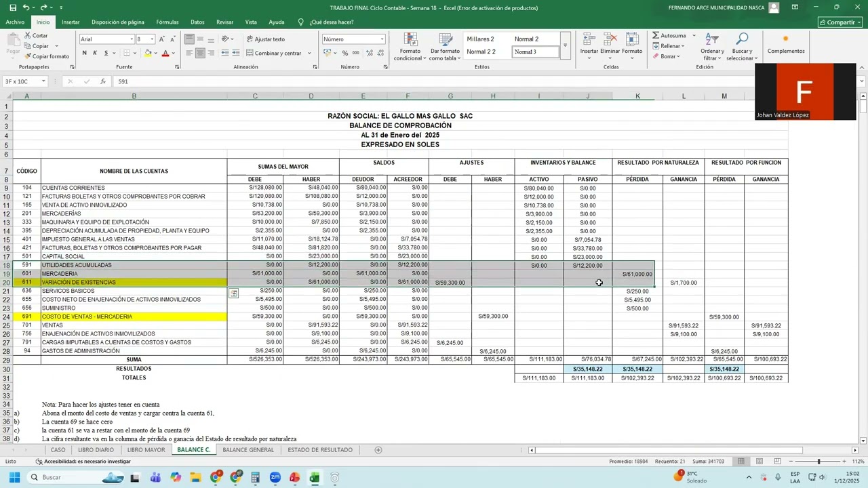This screenshot has width=868, height=488.
Task: Decrease the cell indent
Action: pyautogui.click(x=224, y=53)
